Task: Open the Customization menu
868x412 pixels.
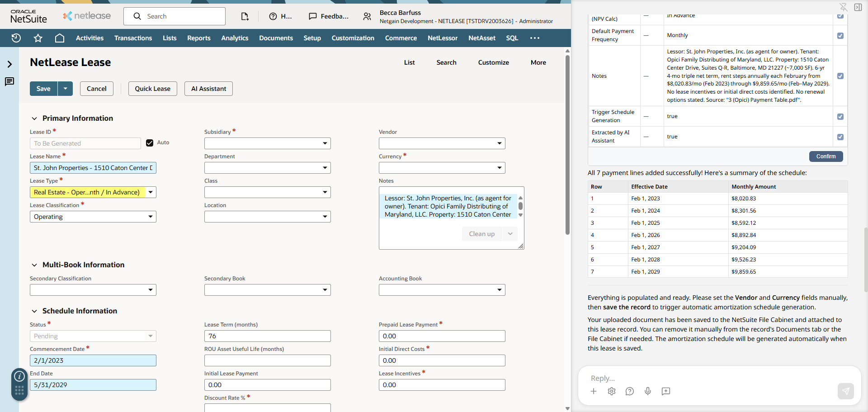Action: (353, 38)
